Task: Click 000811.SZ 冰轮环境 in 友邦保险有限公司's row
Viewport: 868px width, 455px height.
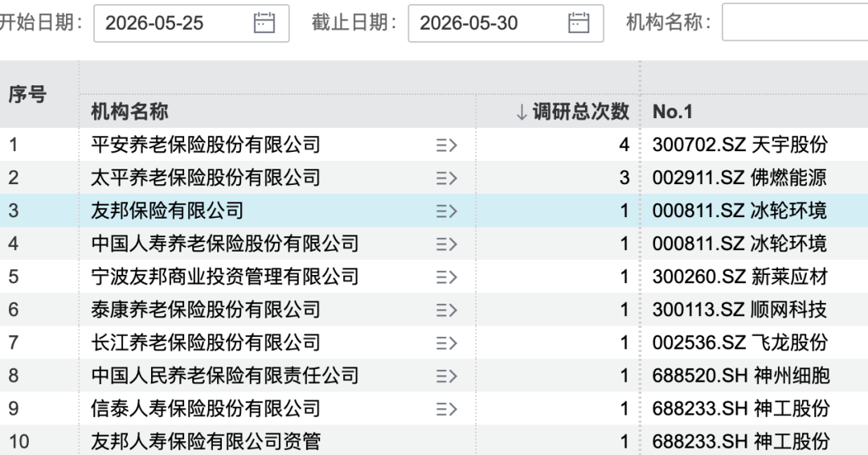Action: [x=739, y=211]
